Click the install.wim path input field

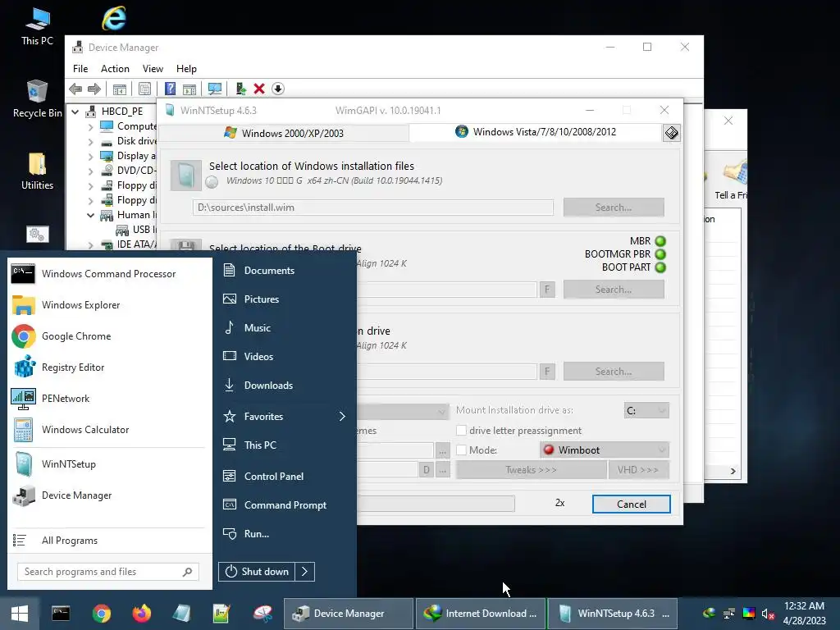(373, 208)
